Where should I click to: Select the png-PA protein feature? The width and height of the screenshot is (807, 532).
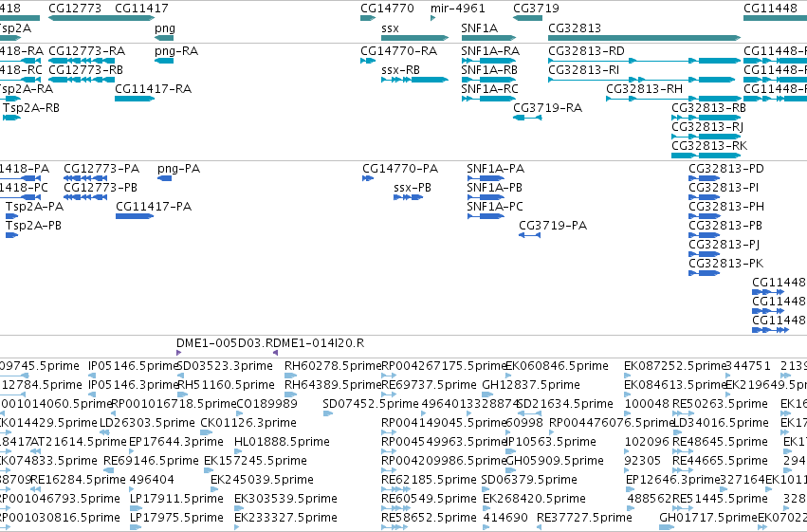pyautogui.click(x=165, y=178)
